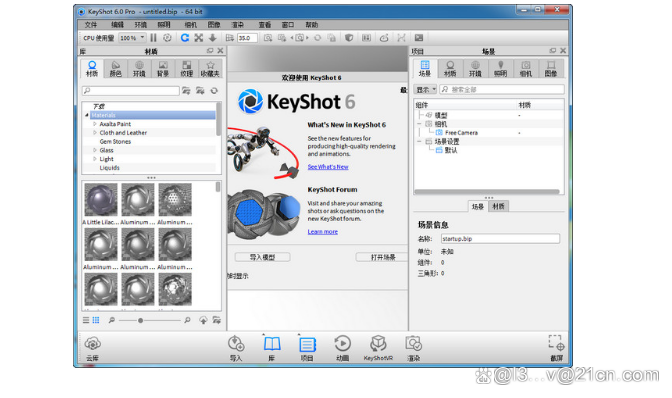Click the 35.0 value field in toolbar
The width and height of the screenshot is (672, 398).
tap(247, 38)
